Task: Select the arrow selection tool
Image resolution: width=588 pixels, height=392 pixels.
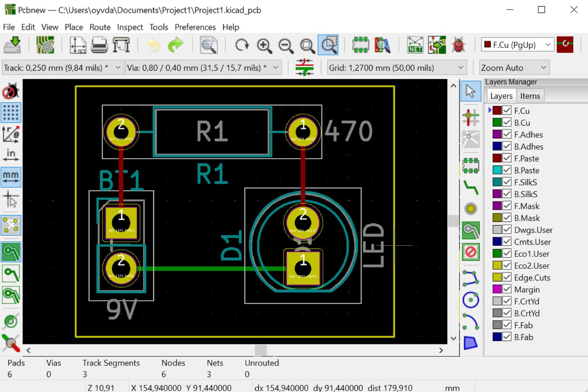Action: pos(471,91)
